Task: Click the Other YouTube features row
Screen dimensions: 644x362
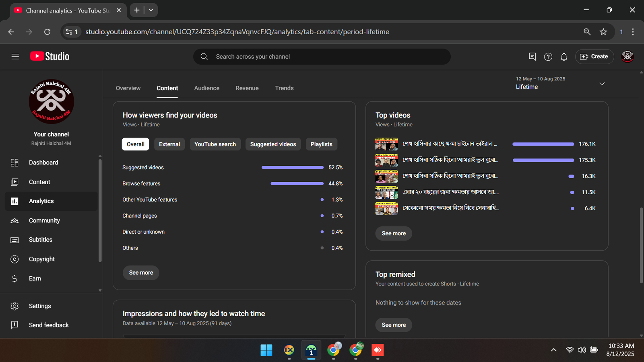Action: (x=233, y=200)
